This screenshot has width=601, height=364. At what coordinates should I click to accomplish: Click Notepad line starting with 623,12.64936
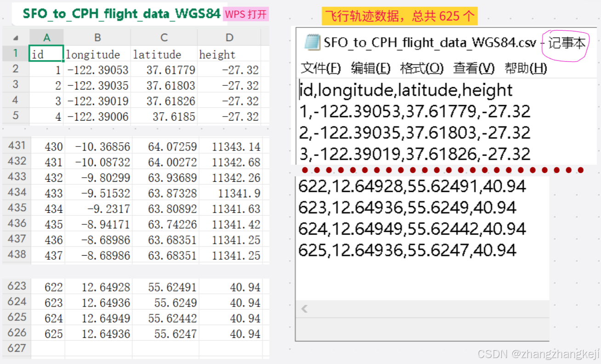[408, 208]
